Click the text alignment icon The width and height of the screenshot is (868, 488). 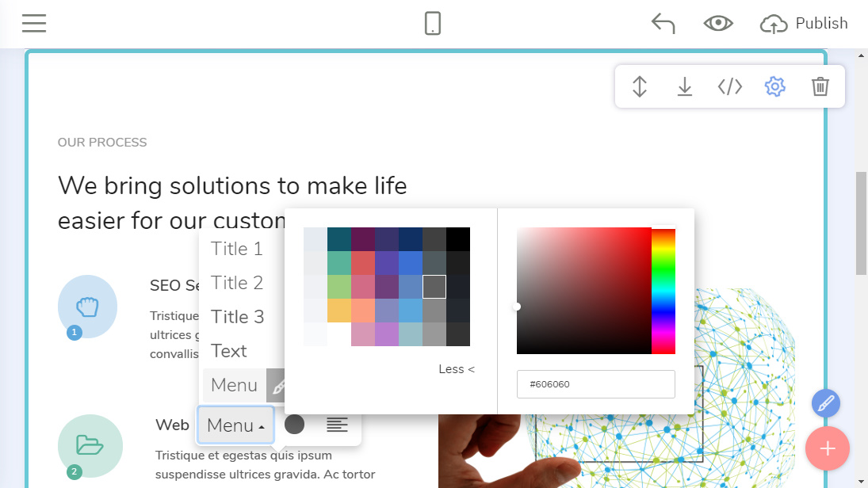point(338,425)
